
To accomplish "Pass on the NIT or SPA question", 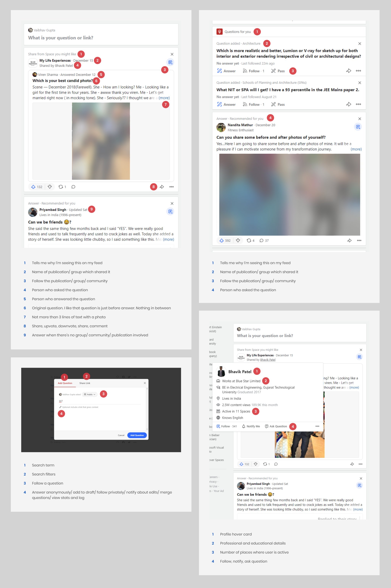I will pos(278,104).
